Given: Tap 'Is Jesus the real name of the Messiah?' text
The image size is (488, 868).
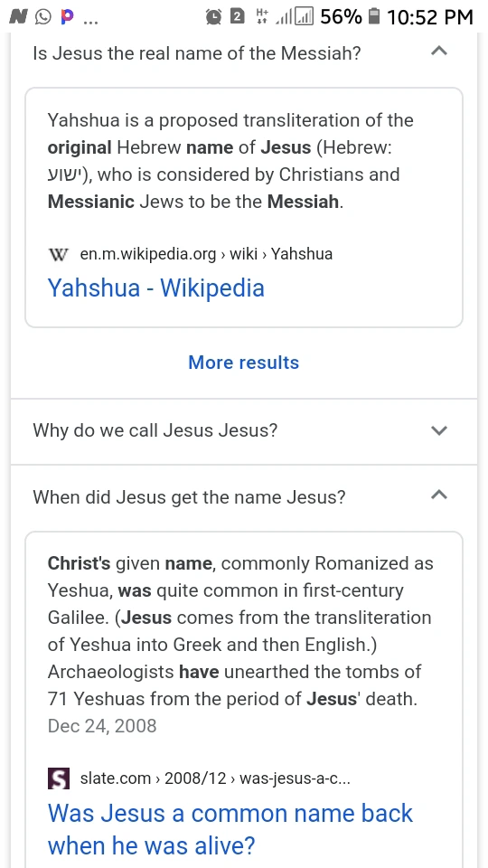Looking at the screenshot, I should click(x=196, y=53).
